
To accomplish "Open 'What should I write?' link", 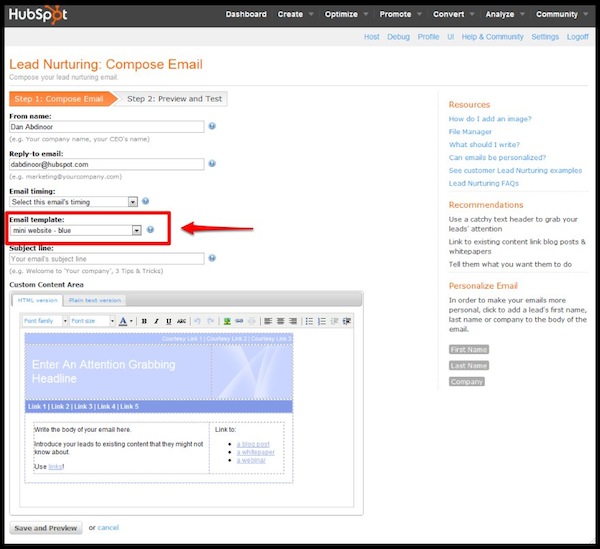I will [x=484, y=145].
